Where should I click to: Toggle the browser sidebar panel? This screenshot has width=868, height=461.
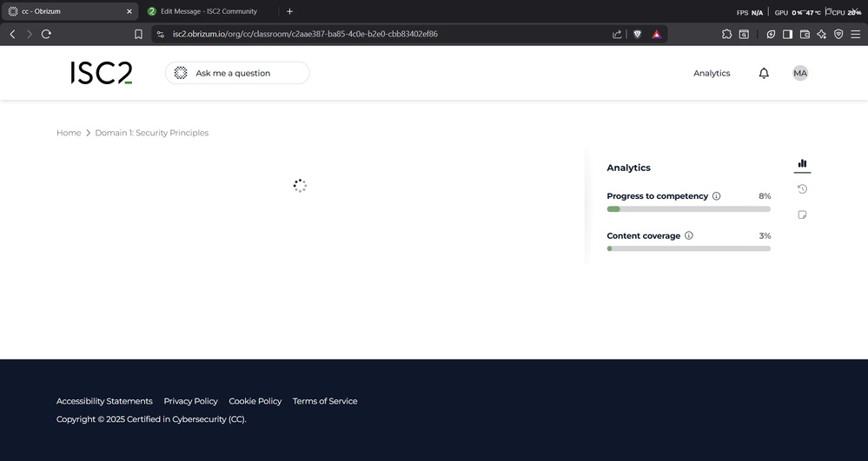[787, 35]
